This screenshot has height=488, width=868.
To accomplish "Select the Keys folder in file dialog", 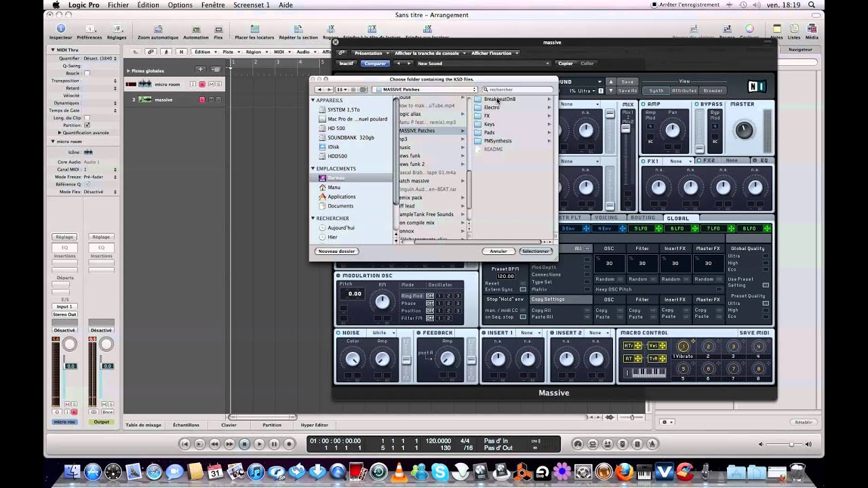I will coord(489,124).
